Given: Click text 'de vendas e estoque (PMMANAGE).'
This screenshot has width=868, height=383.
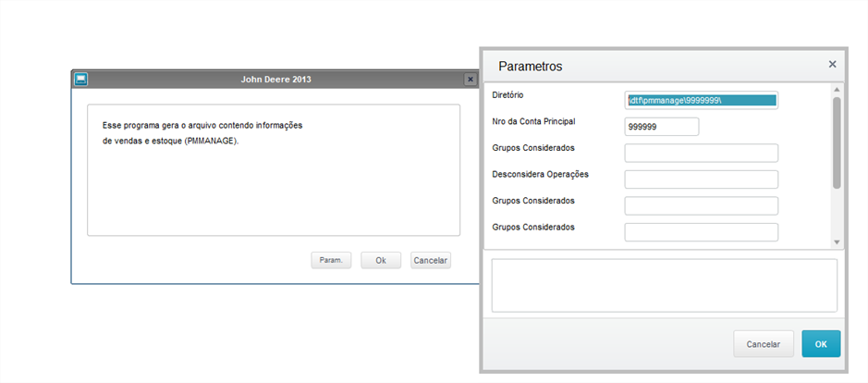Looking at the screenshot, I should click(x=171, y=141).
